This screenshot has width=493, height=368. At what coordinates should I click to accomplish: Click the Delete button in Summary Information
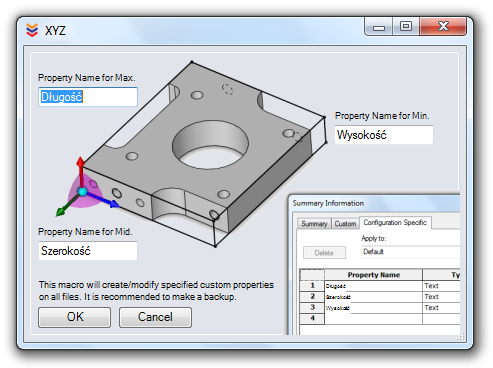pyautogui.click(x=324, y=253)
